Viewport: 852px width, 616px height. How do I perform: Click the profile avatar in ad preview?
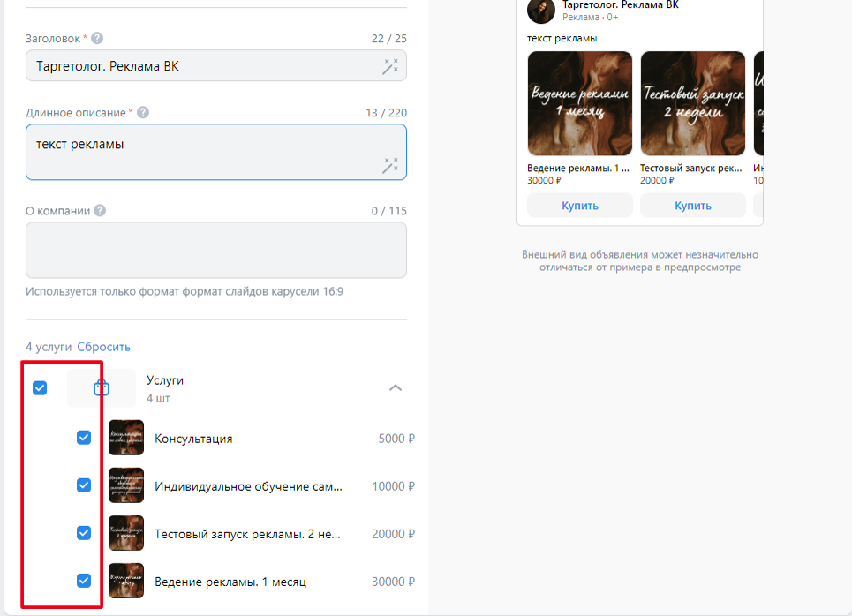click(541, 11)
